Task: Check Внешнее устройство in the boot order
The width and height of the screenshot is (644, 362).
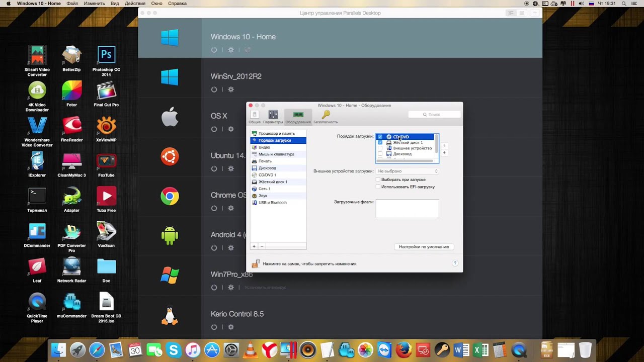Action: click(380, 148)
